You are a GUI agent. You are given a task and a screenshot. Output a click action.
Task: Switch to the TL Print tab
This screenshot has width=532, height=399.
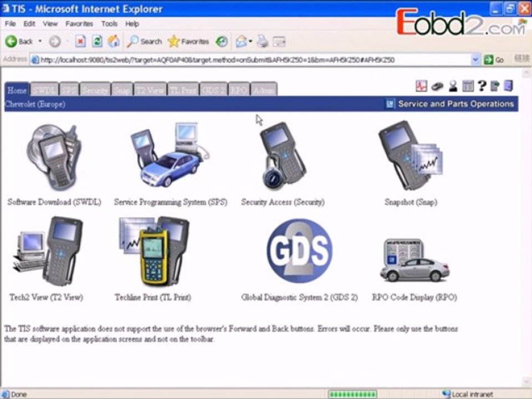click(x=183, y=90)
